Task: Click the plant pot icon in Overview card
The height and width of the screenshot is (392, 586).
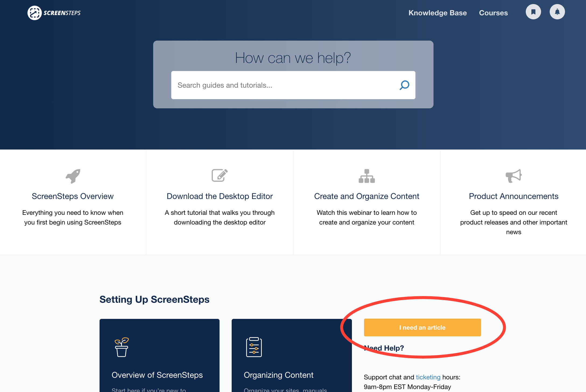Action: [x=122, y=347]
